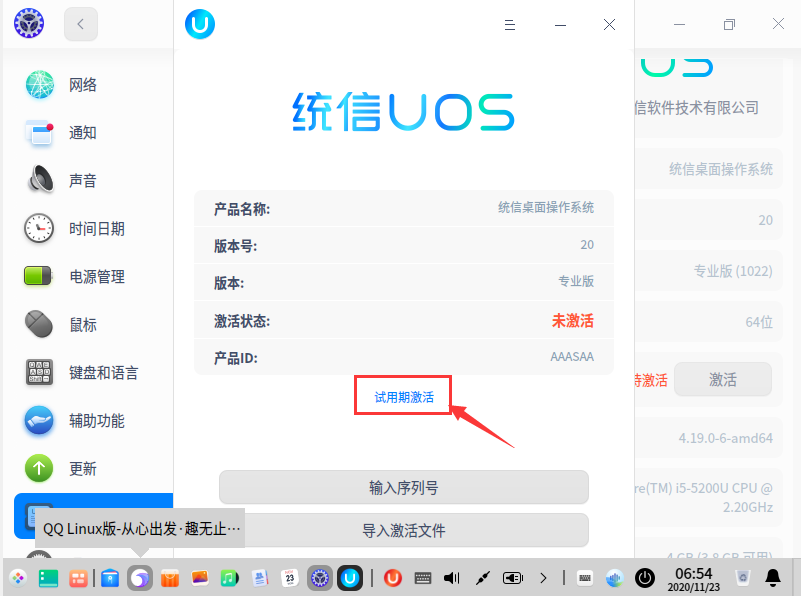Go back with control center back arrow
Viewport: 801px width, 596px height.
pyautogui.click(x=81, y=24)
